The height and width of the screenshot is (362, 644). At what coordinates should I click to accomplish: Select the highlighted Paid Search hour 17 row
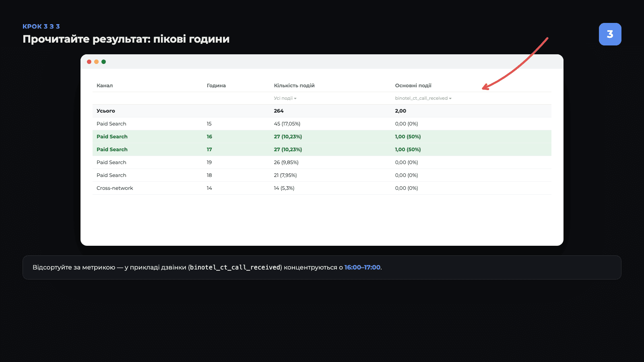point(322,150)
